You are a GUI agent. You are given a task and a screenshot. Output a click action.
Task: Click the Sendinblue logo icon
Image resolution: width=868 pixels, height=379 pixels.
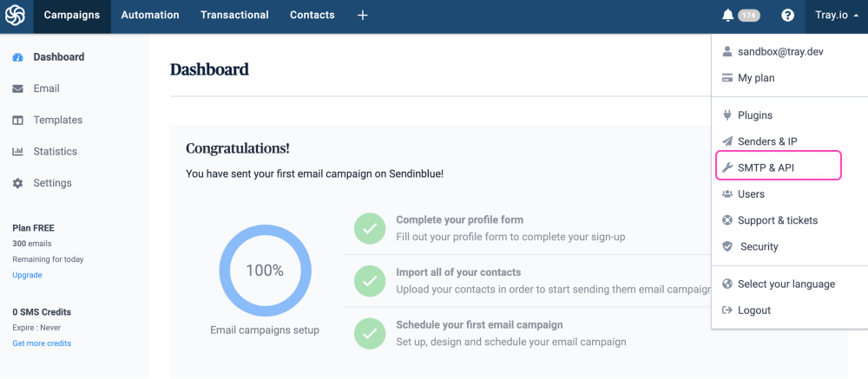click(x=16, y=16)
